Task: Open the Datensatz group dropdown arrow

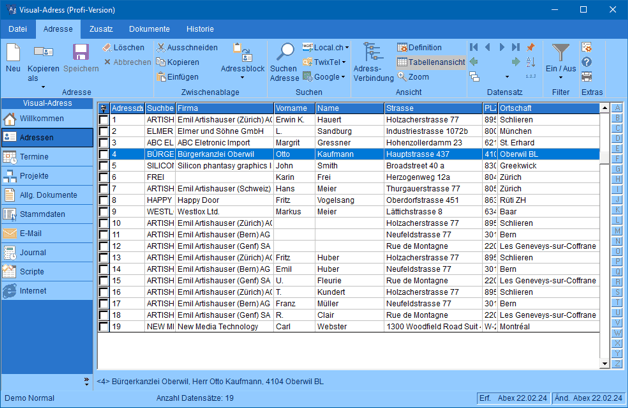Action: [507, 77]
